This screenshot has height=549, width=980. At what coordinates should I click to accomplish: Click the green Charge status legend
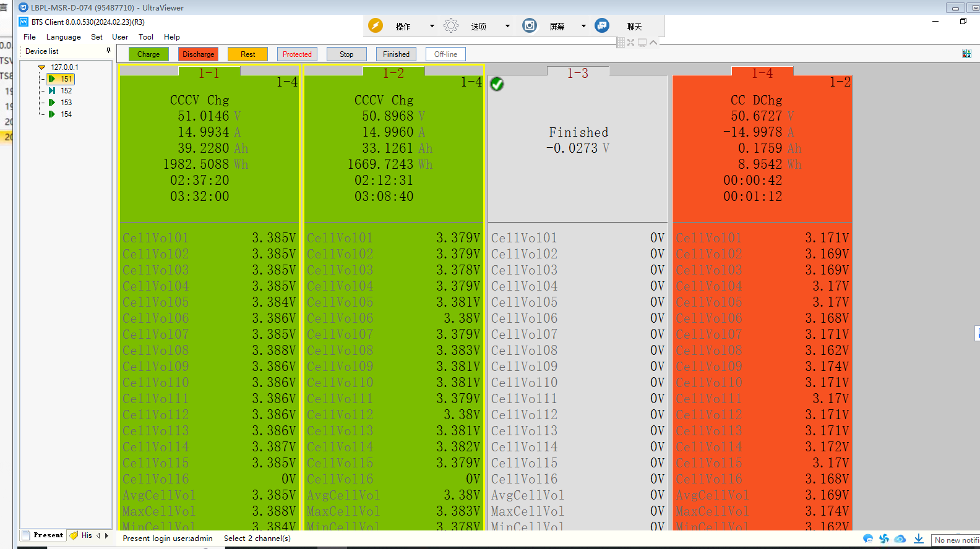coord(148,54)
